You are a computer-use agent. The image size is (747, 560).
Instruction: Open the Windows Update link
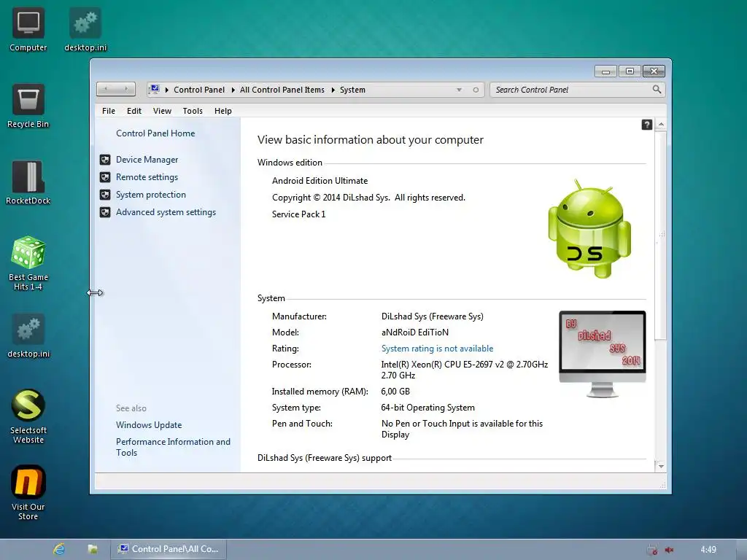(149, 425)
